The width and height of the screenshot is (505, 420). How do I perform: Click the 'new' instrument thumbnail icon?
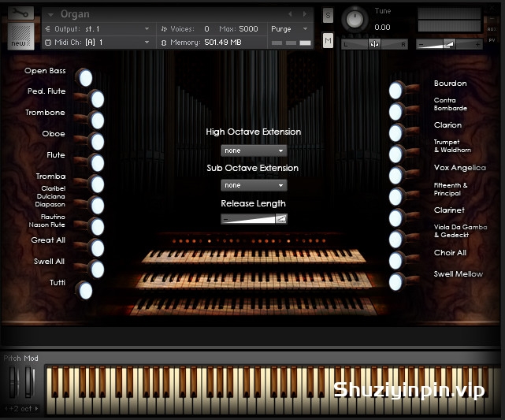(x=20, y=36)
